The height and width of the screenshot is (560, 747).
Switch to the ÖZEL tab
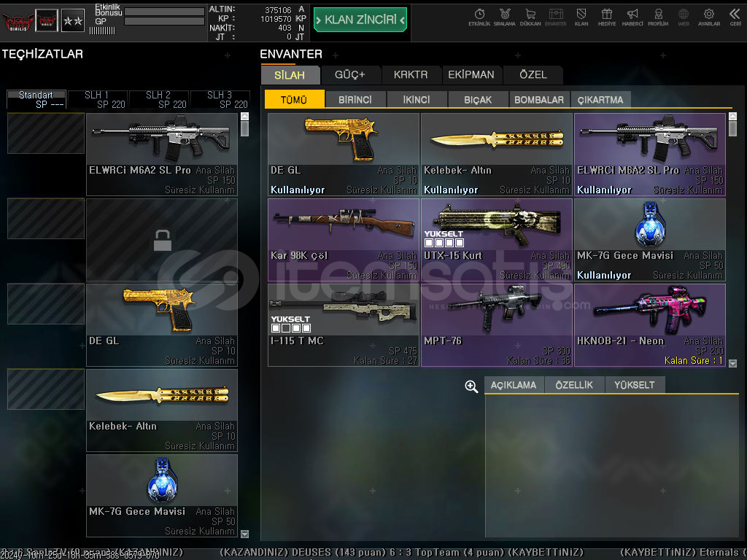(x=533, y=75)
